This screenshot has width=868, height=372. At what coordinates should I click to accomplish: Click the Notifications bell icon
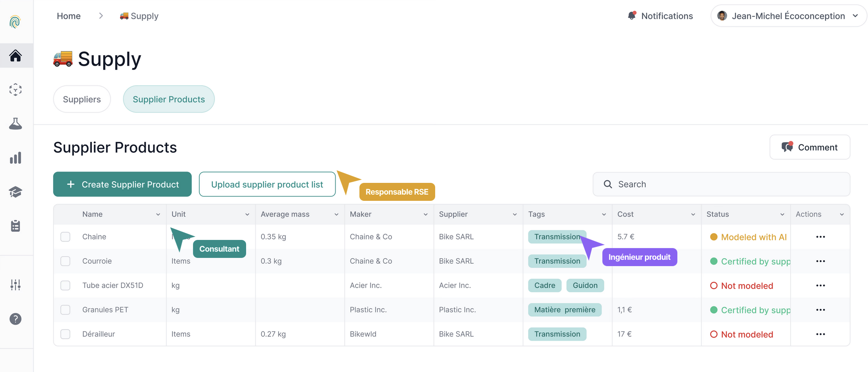click(x=631, y=16)
